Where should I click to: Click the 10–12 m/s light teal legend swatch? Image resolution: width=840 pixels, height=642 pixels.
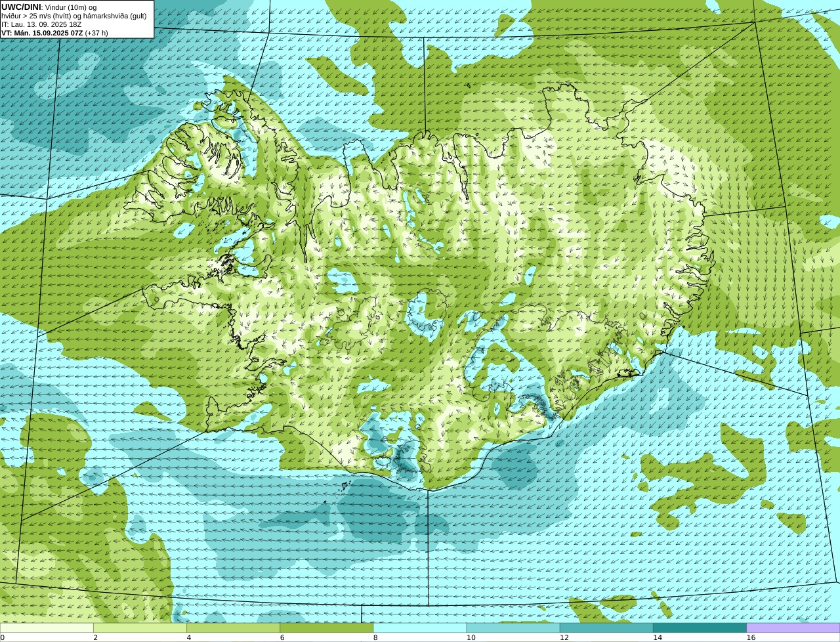click(x=513, y=628)
